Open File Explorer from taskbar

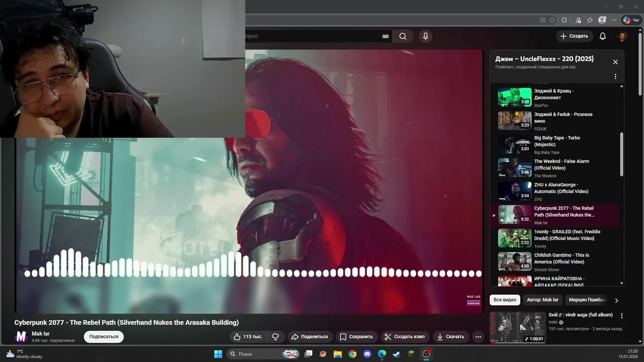click(x=338, y=354)
